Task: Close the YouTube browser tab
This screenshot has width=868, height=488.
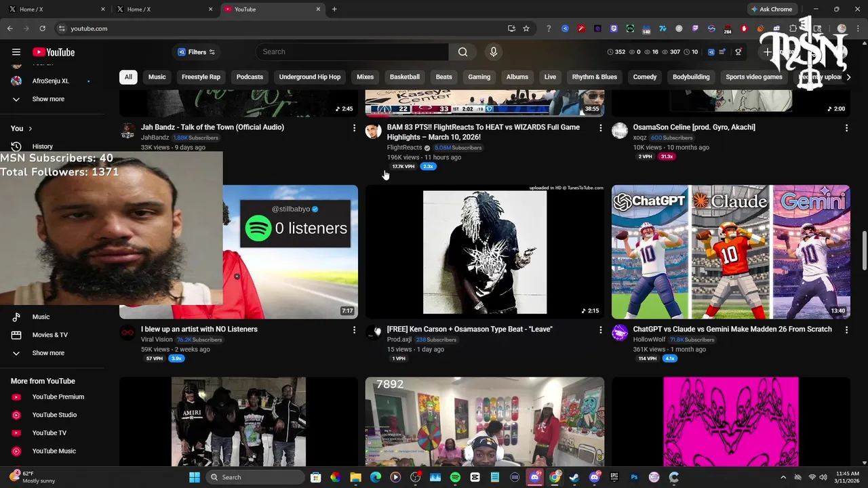Action: (318, 9)
